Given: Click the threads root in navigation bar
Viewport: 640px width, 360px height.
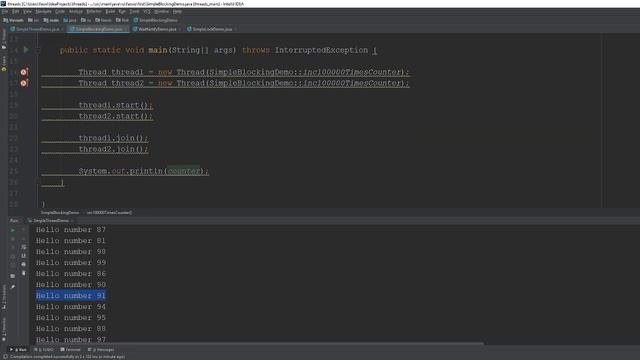Looking at the screenshot, I should (13, 20).
